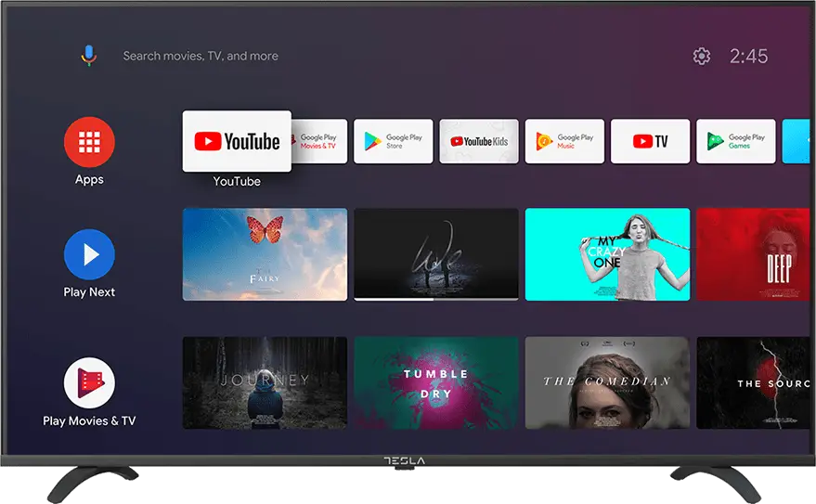Open the settings gear icon

pyautogui.click(x=702, y=57)
